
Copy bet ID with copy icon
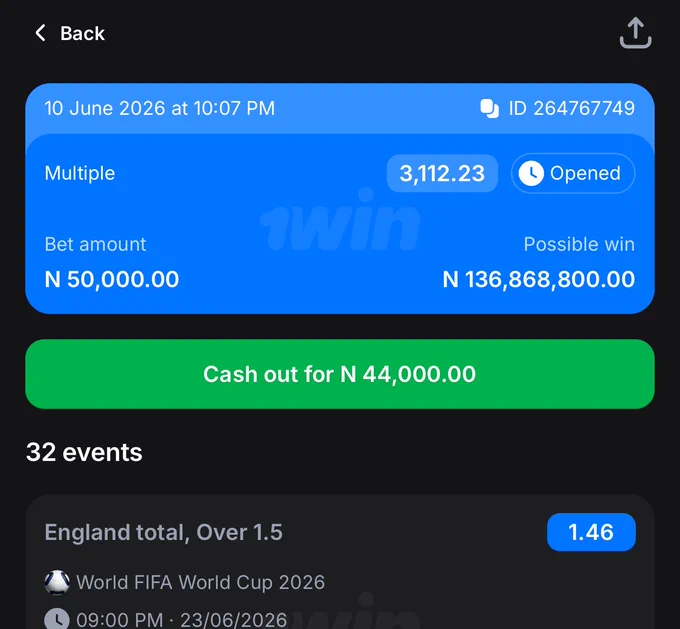coord(490,108)
